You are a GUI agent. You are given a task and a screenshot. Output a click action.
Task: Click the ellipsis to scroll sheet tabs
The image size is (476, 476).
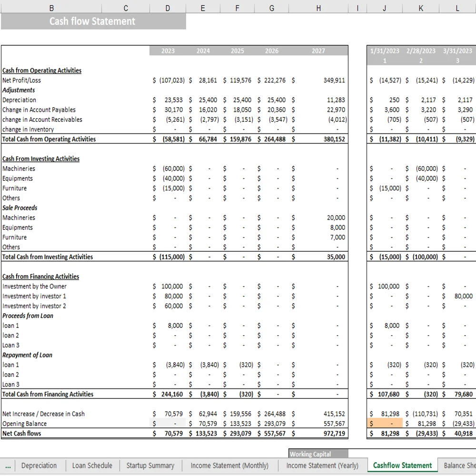[8, 466]
